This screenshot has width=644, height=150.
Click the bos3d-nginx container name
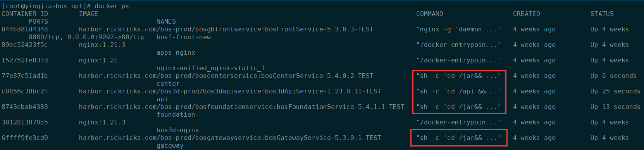click(177, 130)
